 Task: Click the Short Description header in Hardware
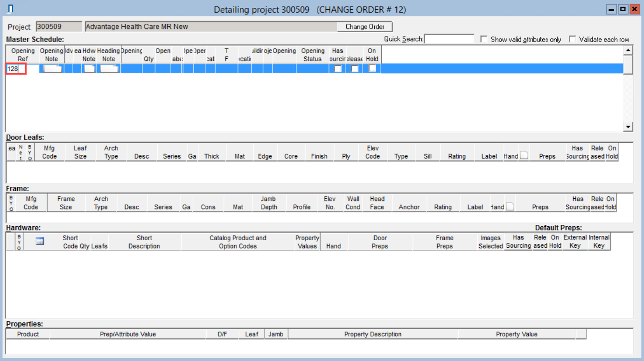(144, 242)
